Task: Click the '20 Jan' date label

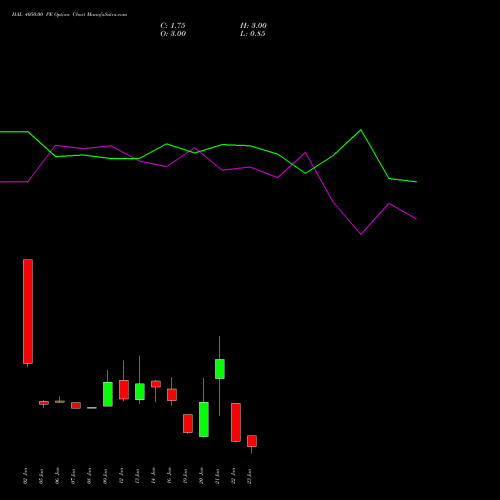Action: point(202,476)
